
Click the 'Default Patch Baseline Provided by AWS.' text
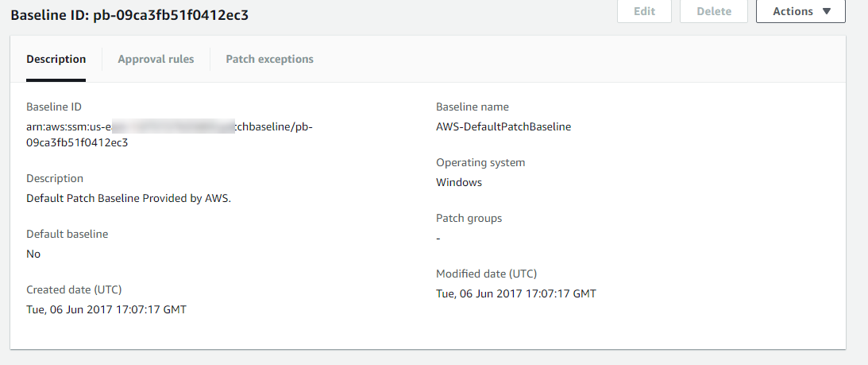(129, 198)
